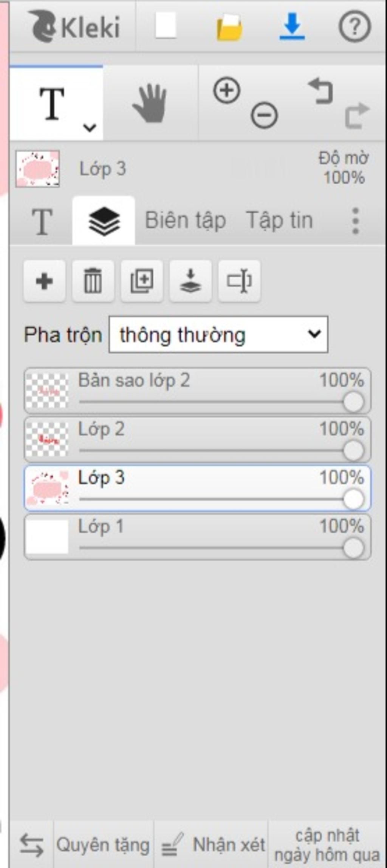
Task: Click the Quyên tặng link
Action: click(x=103, y=845)
